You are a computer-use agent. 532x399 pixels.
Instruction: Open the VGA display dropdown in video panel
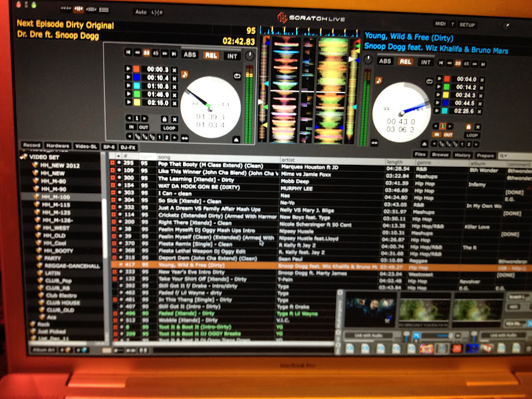516,324
